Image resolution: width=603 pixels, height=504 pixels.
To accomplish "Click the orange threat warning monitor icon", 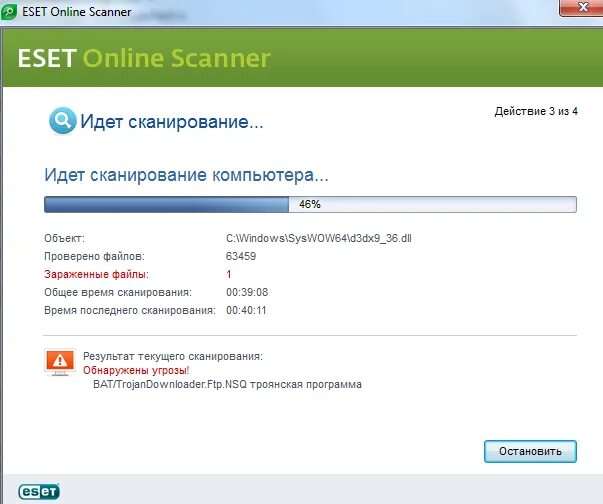I will point(60,362).
